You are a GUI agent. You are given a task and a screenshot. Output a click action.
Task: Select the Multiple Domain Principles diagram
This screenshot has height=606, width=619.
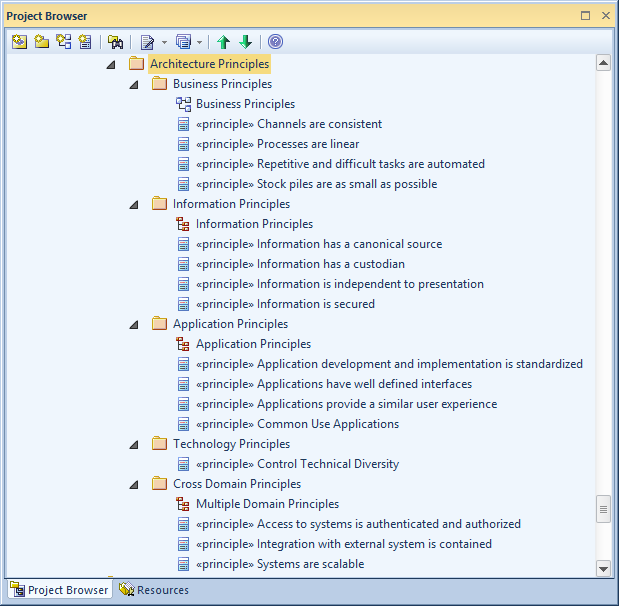pyautogui.click(x=266, y=504)
